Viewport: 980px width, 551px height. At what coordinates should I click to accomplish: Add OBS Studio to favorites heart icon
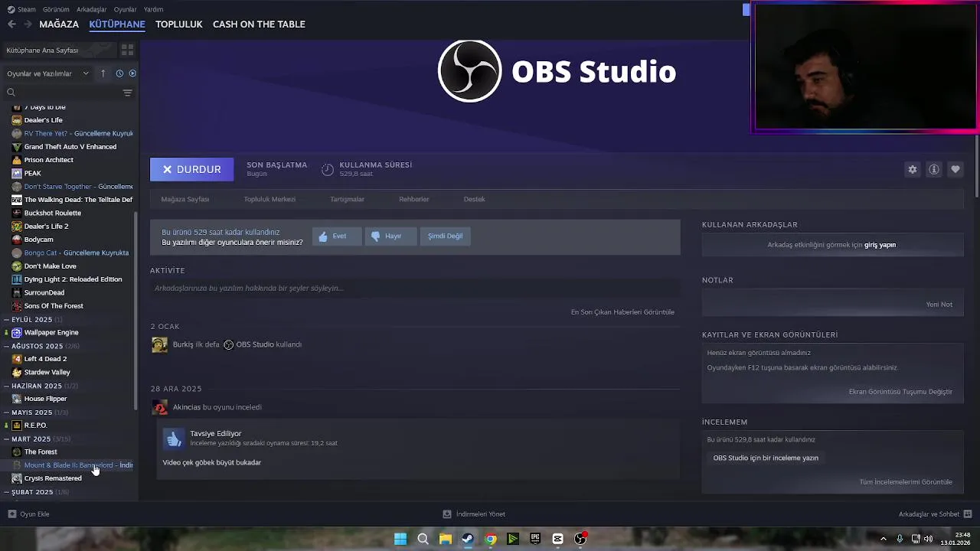click(x=955, y=169)
